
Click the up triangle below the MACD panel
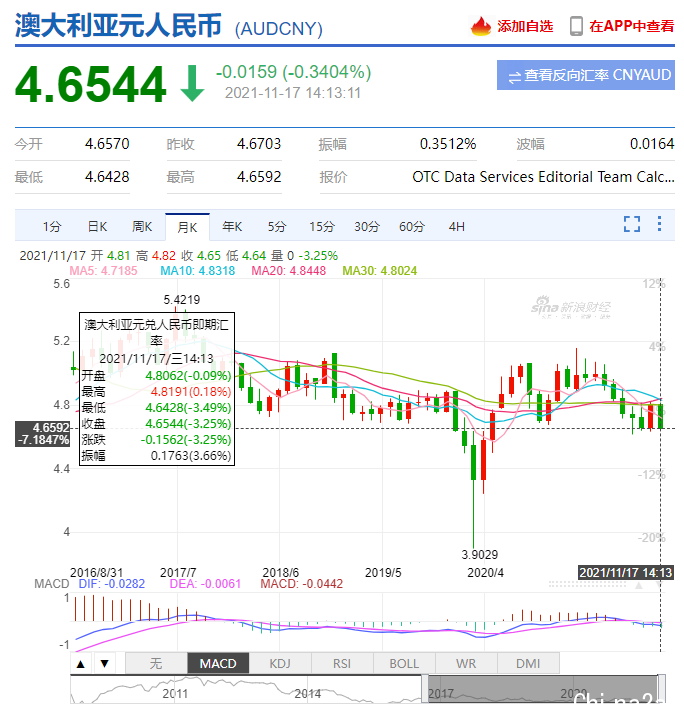coord(81,663)
